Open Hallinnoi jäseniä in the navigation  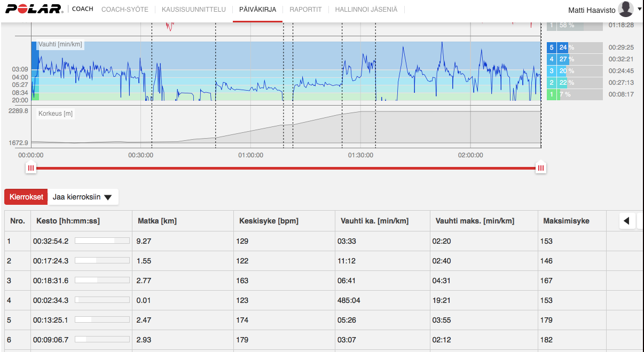click(366, 10)
